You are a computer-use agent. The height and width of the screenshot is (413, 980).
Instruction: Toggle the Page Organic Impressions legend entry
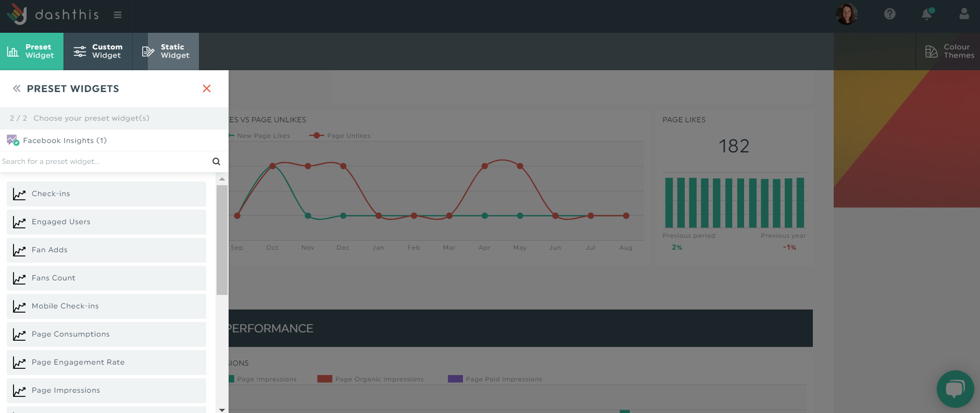click(370, 379)
